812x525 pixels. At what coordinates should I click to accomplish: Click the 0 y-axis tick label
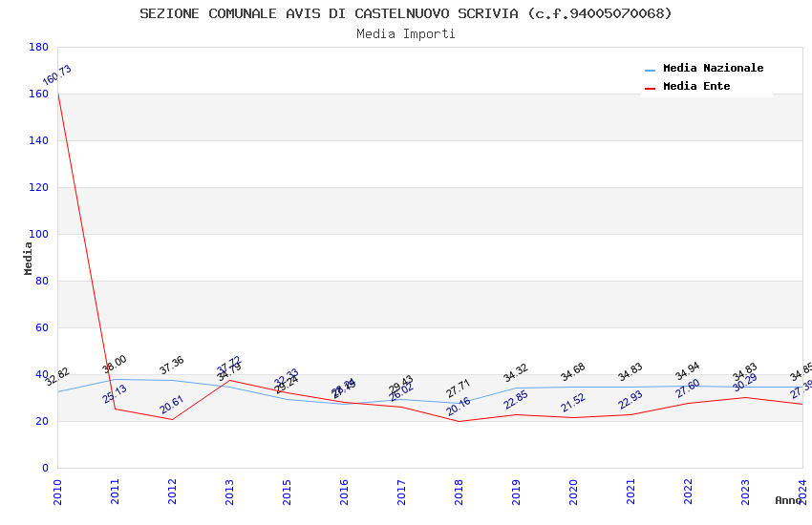(45, 468)
